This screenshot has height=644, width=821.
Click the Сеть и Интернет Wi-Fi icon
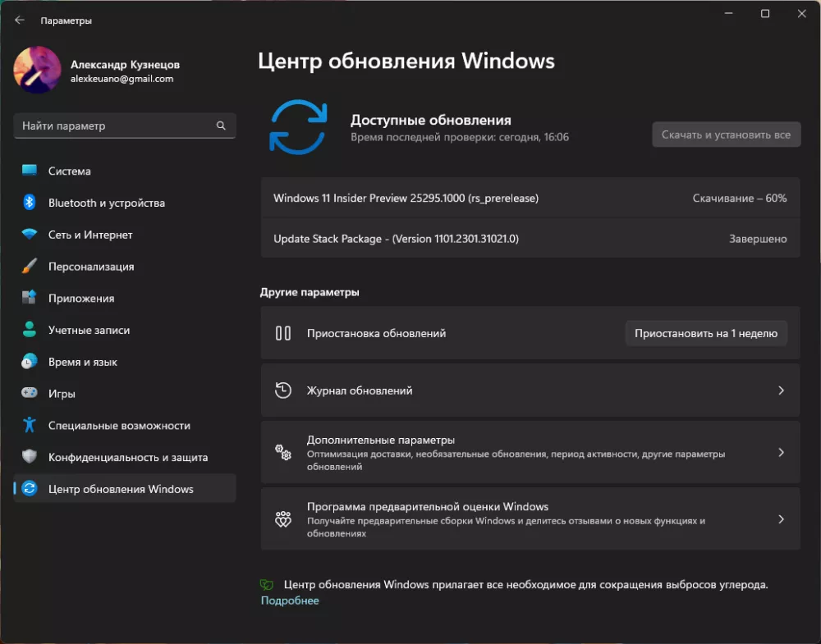click(30, 235)
